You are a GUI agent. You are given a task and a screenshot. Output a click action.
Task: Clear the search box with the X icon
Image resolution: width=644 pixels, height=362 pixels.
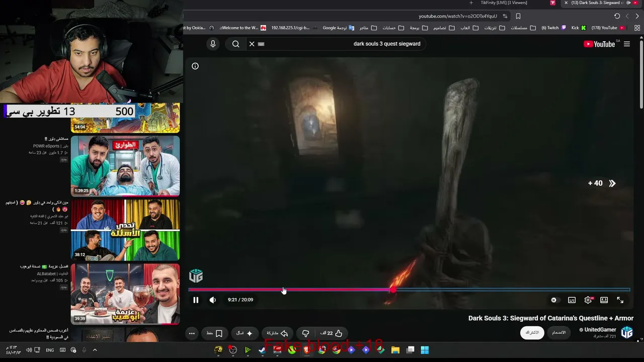click(252, 44)
